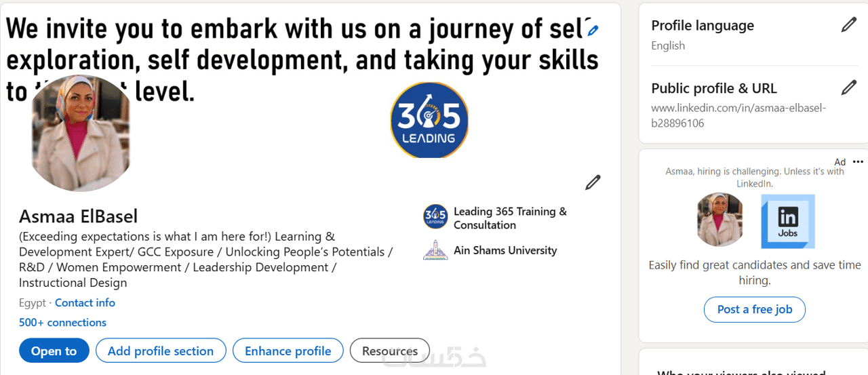Edit Public profile & URL pencil icon

pos(848,88)
